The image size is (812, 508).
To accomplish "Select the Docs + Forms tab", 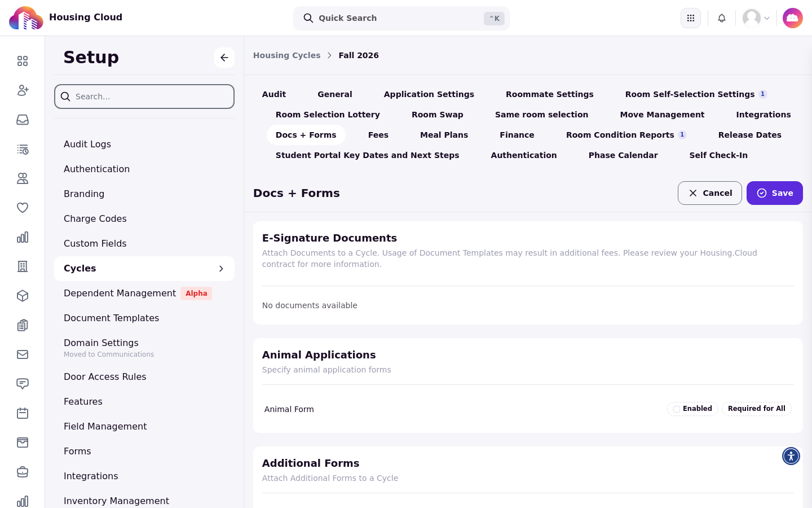I will pyautogui.click(x=306, y=135).
